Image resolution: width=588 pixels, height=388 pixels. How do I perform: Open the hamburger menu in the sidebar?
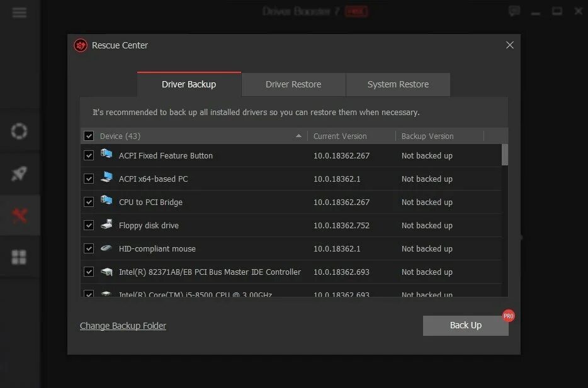coord(19,13)
